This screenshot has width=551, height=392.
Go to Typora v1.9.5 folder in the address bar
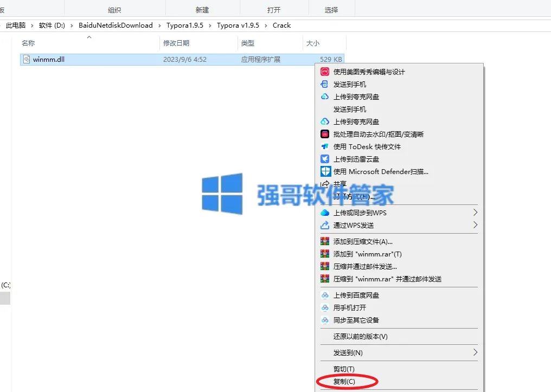pyautogui.click(x=238, y=25)
